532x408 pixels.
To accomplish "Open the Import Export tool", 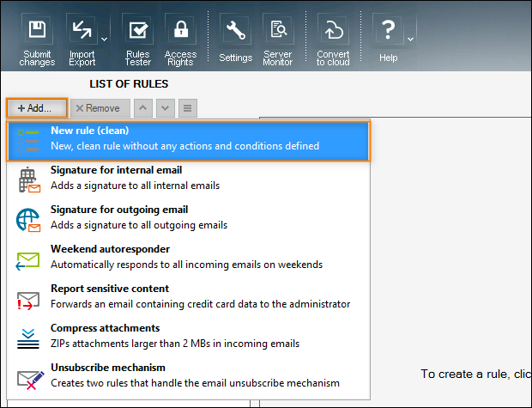I will pos(82,32).
